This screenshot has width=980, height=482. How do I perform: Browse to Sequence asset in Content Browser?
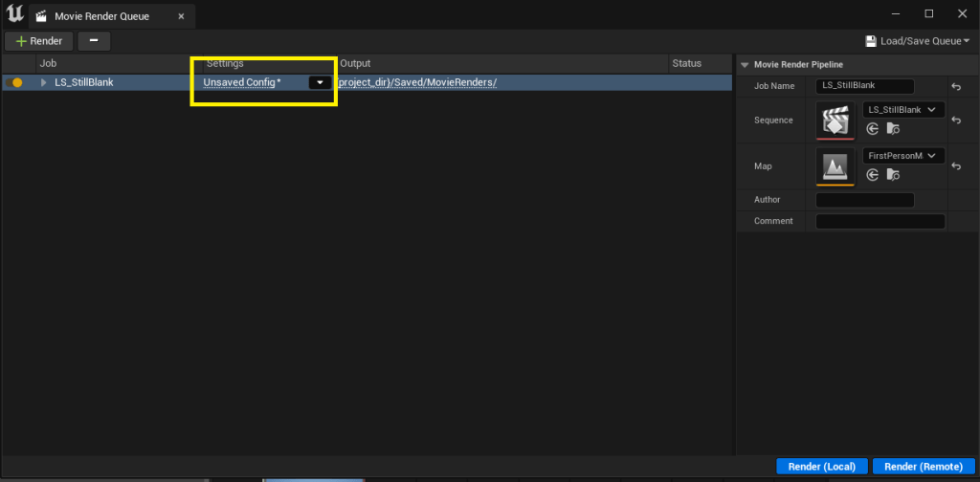[893, 128]
